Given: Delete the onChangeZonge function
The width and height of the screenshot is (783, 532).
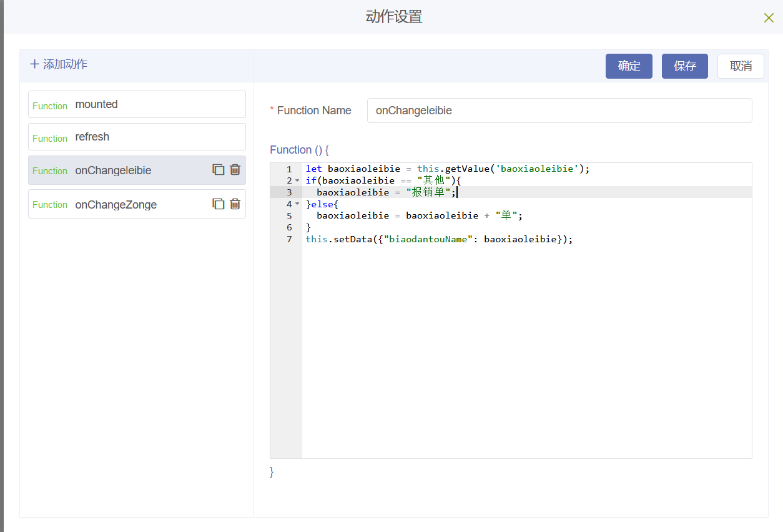Looking at the screenshot, I should (x=235, y=204).
